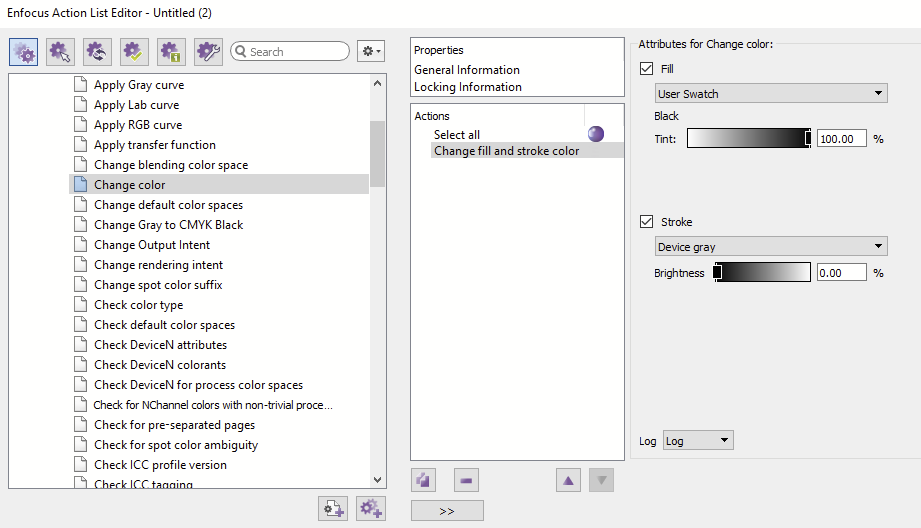Select 'Check default color spaces'
Screen dimensions: 921x528
click(x=164, y=325)
